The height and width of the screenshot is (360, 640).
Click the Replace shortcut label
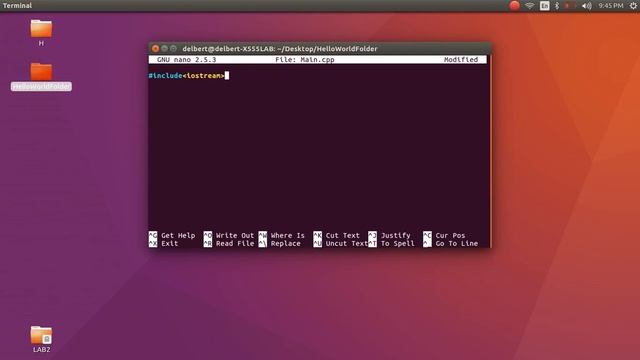286,244
